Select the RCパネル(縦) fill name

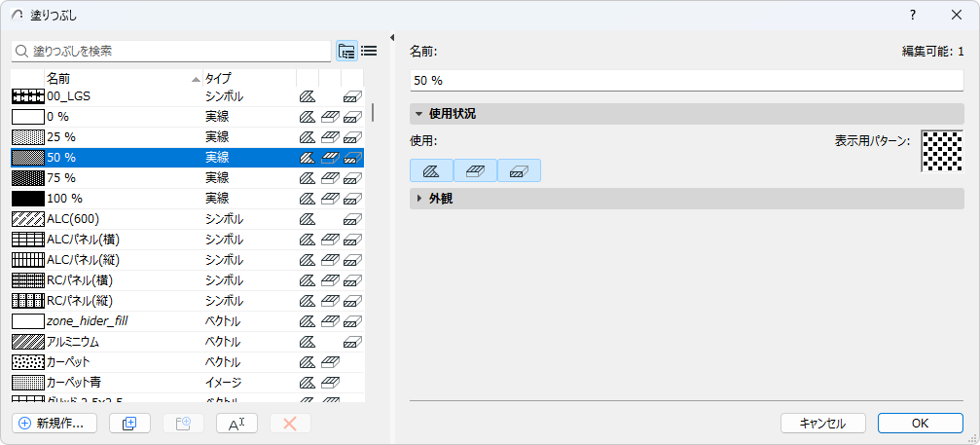pyautogui.click(x=80, y=301)
